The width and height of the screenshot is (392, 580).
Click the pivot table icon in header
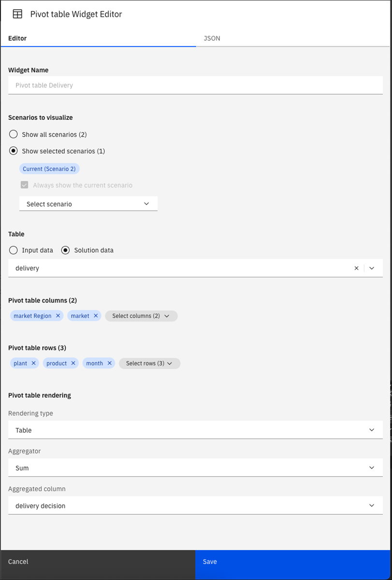click(17, 14)
